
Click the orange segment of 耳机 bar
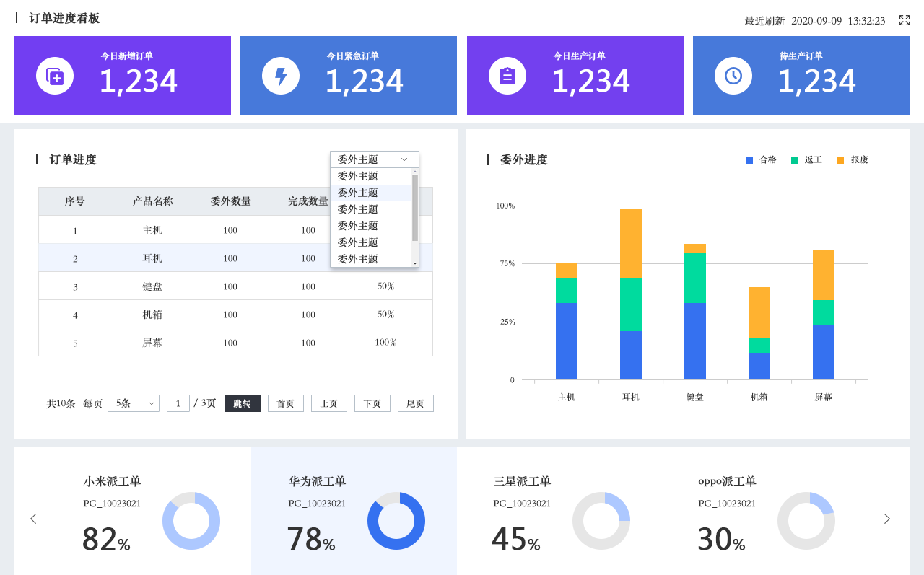631,243
